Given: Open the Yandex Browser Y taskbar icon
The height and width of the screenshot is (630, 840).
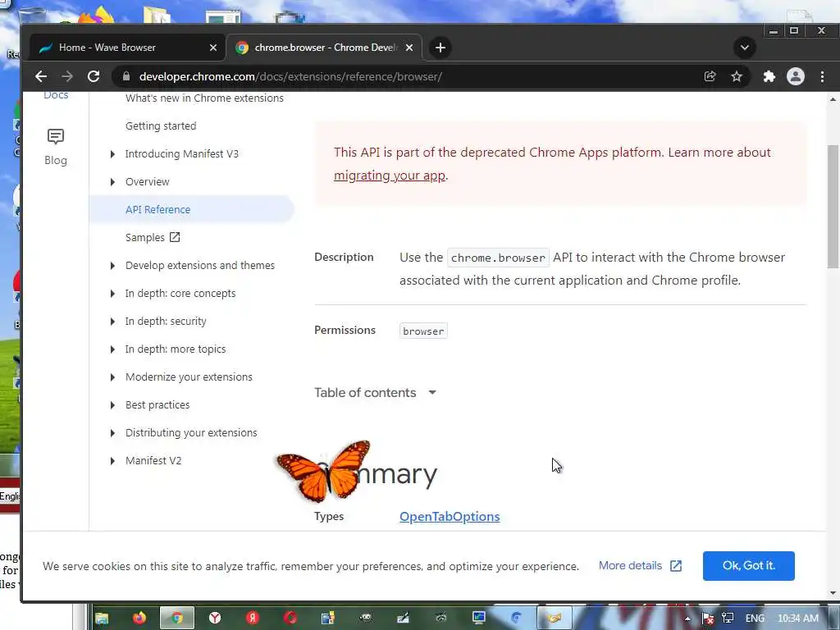Looking at the screenshot, I should (x=215, y=619).
